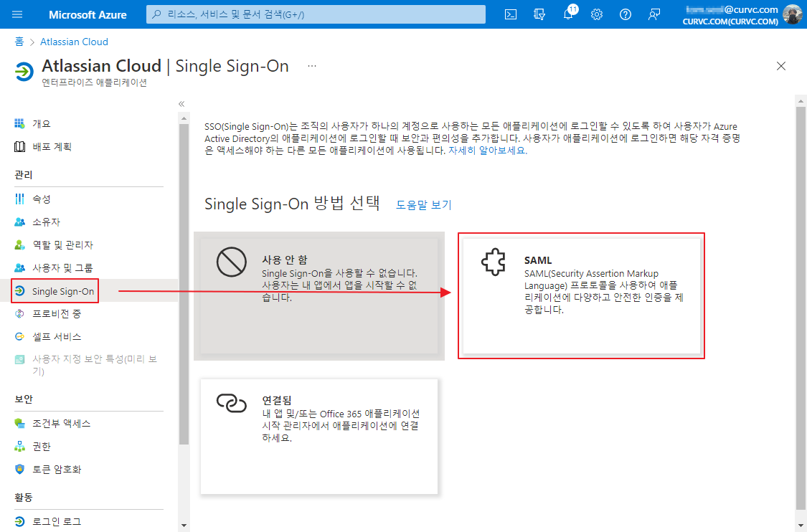Click the 권한 permissions icon
Image resolution: width=807 pixels, height=532 pixels.
pyautogui.click(x=19, y=446)
